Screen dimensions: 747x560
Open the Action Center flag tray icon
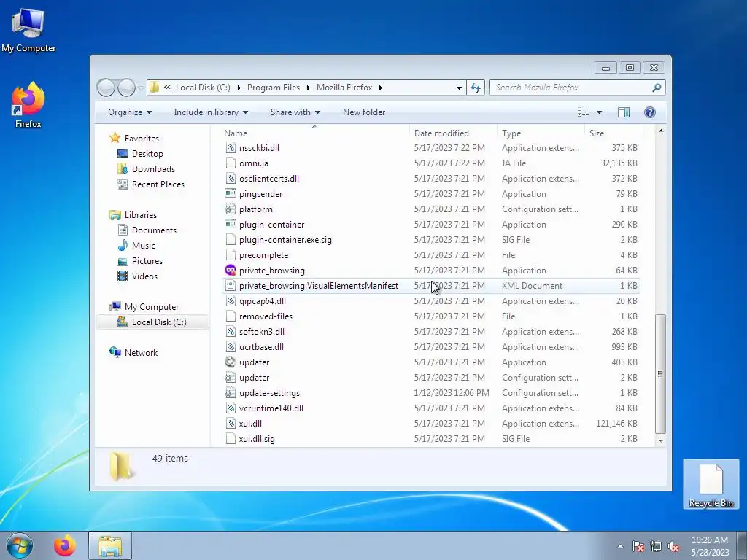638,547
